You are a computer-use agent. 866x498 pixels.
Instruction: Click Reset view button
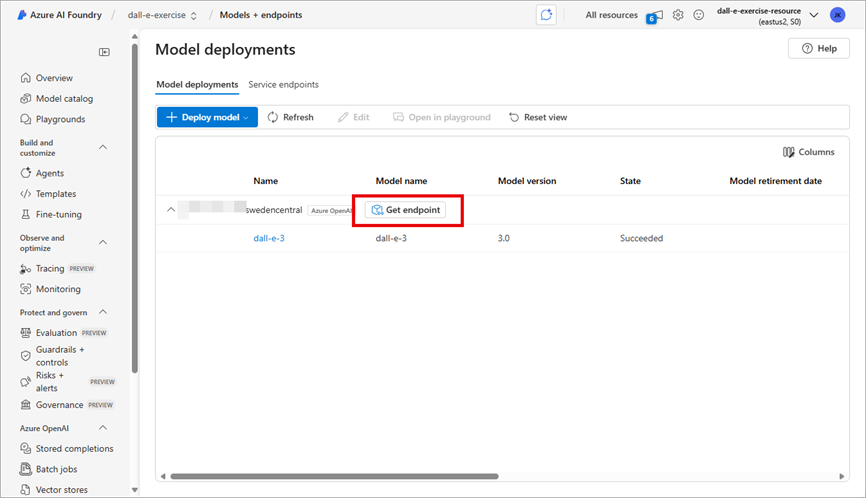point(538,117)
